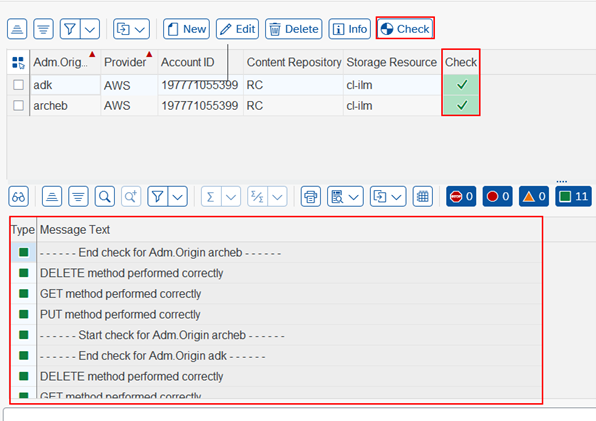This screenshot has height=421, width=596.
Task: Toggle the yellow warning messages filter
Action: (x=534, y=196)
